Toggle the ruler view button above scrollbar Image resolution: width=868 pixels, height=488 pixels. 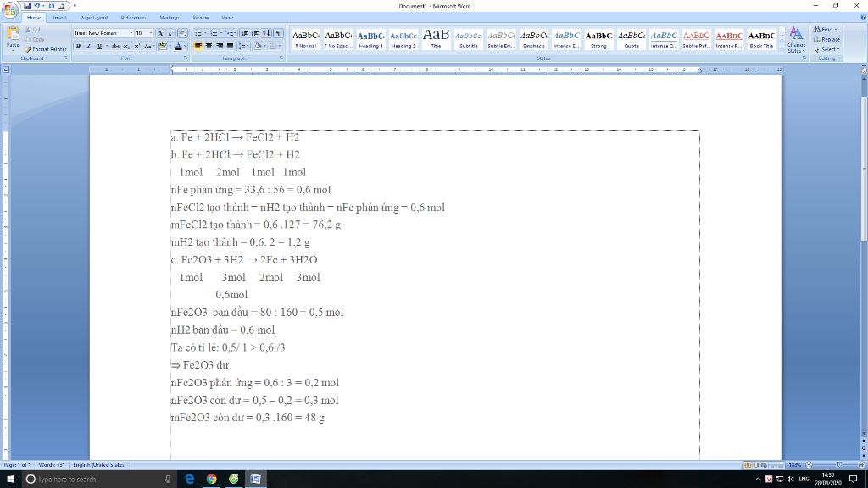[x=864, y=70]
